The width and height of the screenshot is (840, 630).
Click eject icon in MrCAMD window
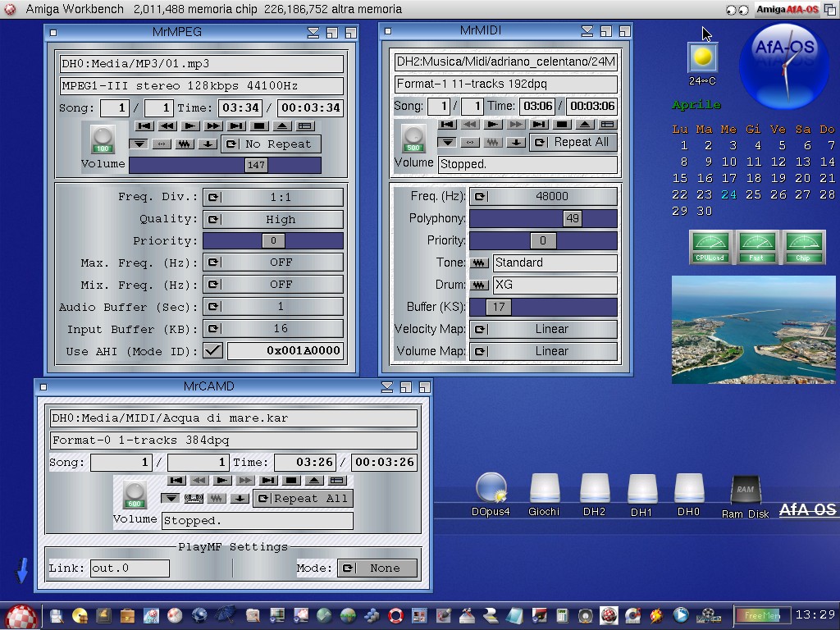coord(314,481)
